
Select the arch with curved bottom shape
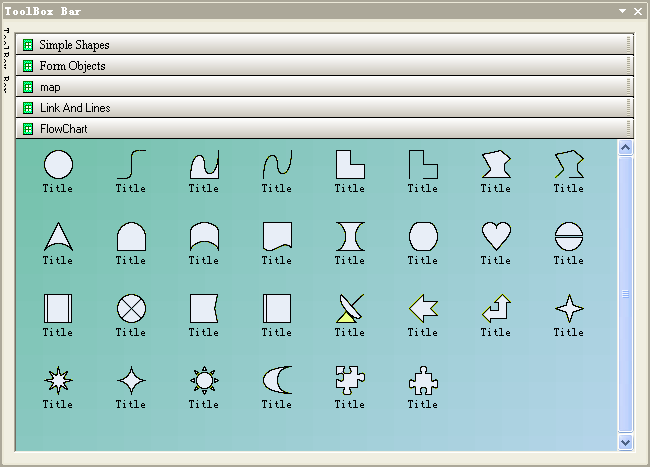coord(204,237)
